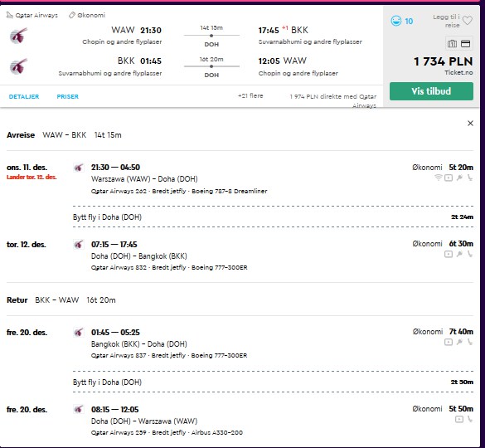Click the ons. 11. des. date label
This screenshot has height=448, width=485.
pyautogui.click(x=27, y=168)
